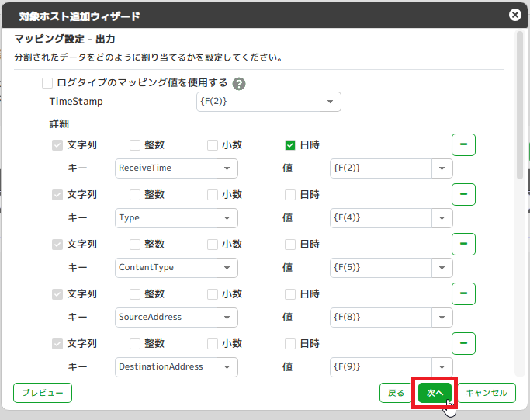The image size is (530, 420).
Task: Expand the SourceAddress key dropdown
Action: click(x=227, y=318)
